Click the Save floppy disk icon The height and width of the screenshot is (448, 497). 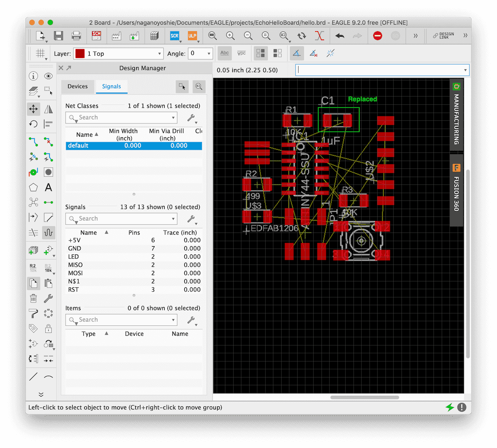tap(59, 36)
